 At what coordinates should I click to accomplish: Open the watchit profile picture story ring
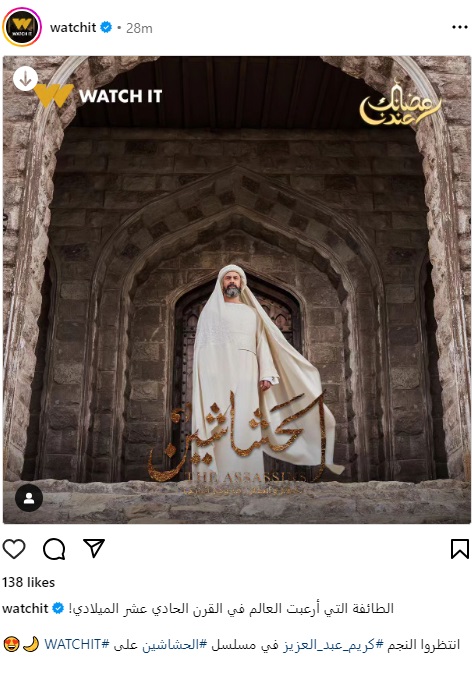[x=22, y=27]
